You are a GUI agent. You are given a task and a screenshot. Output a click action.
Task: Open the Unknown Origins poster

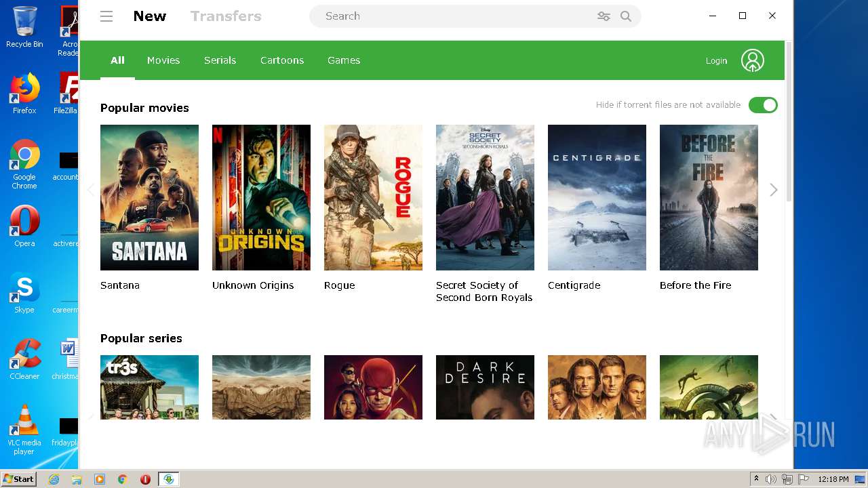[x=261, y=197]
